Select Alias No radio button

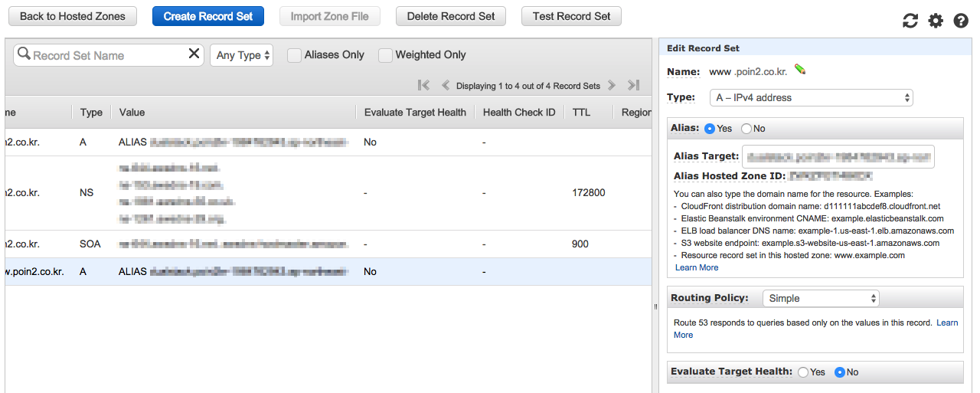pyautogui.click(x=746, y=129)
